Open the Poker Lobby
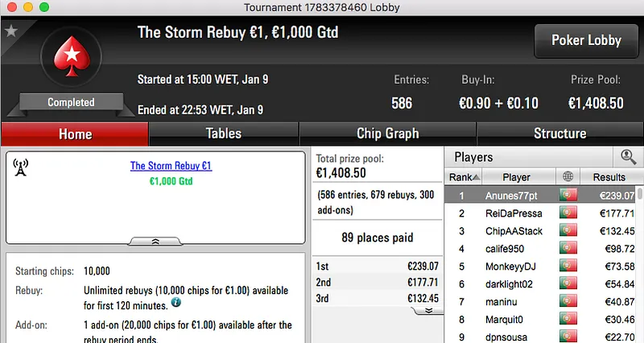This screenshot has width=644, height=343. click(586, 40)
